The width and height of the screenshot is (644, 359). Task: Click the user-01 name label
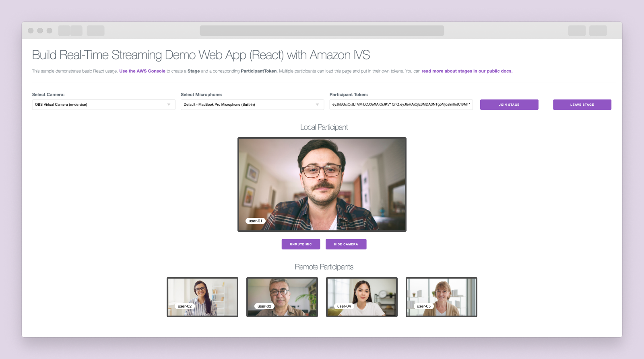click(x=255, y=221)
